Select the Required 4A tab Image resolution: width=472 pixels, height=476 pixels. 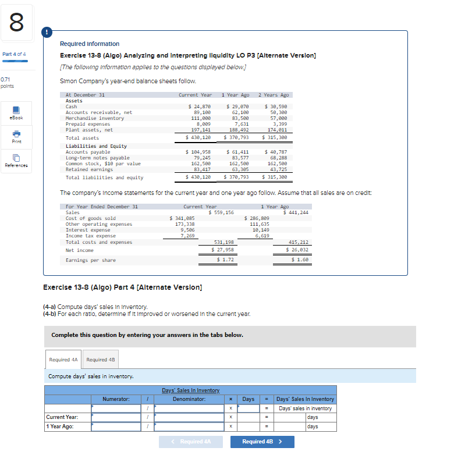click(x=63, y=359)
